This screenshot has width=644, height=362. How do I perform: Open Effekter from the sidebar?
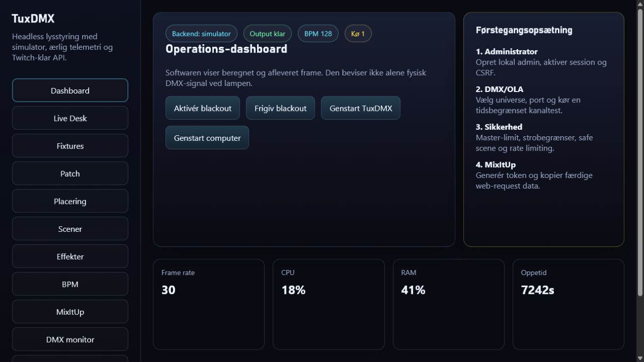pyautogui.click(x=70, y=256)
